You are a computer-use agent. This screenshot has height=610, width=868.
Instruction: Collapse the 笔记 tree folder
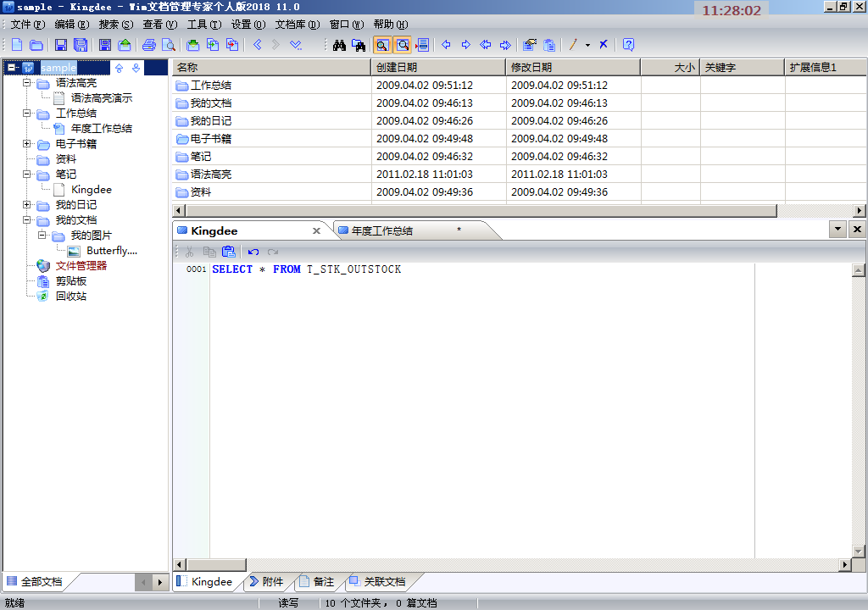pyautogui.click(x=26, y=174)
